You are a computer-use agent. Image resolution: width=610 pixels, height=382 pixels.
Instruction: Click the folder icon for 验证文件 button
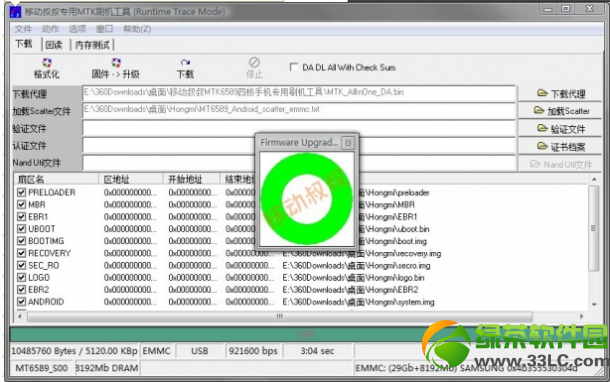click(x=542, y=128)
